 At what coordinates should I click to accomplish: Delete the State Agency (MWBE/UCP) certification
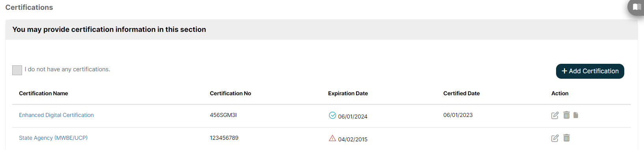point(566,138)
